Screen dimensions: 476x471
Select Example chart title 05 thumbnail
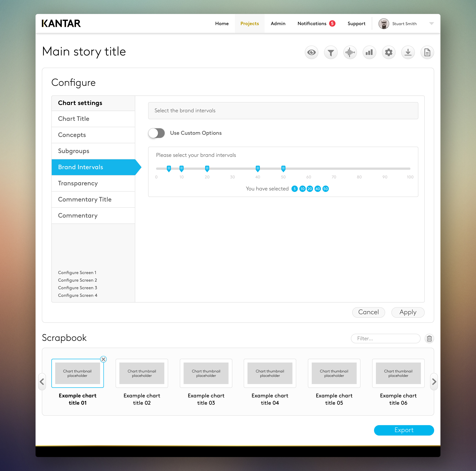pos(334,373)
